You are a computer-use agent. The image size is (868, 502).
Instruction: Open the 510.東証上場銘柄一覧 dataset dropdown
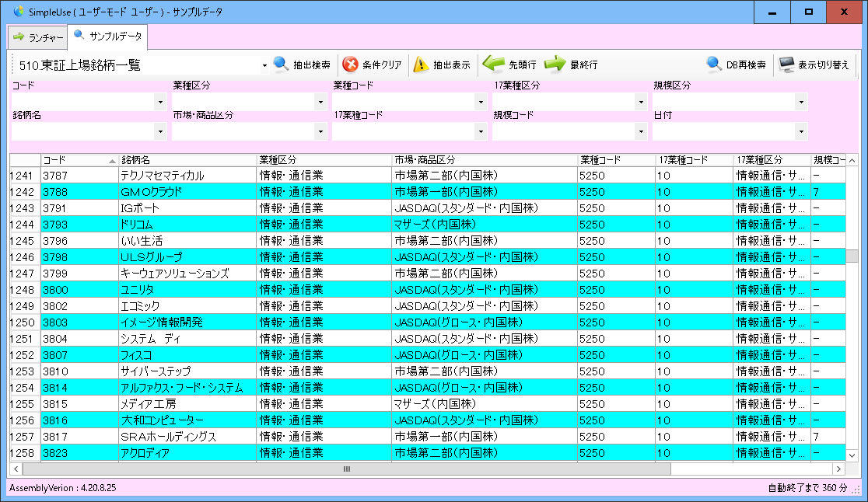coord(263,64)
